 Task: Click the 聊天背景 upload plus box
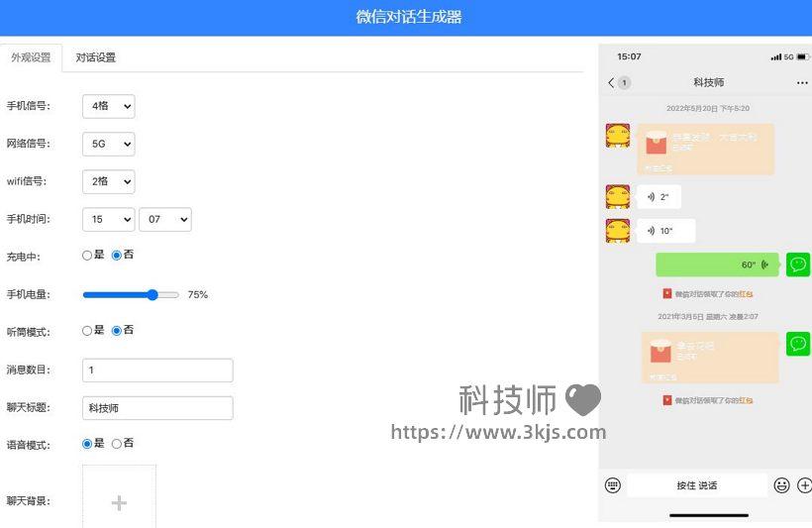[119, 496]
